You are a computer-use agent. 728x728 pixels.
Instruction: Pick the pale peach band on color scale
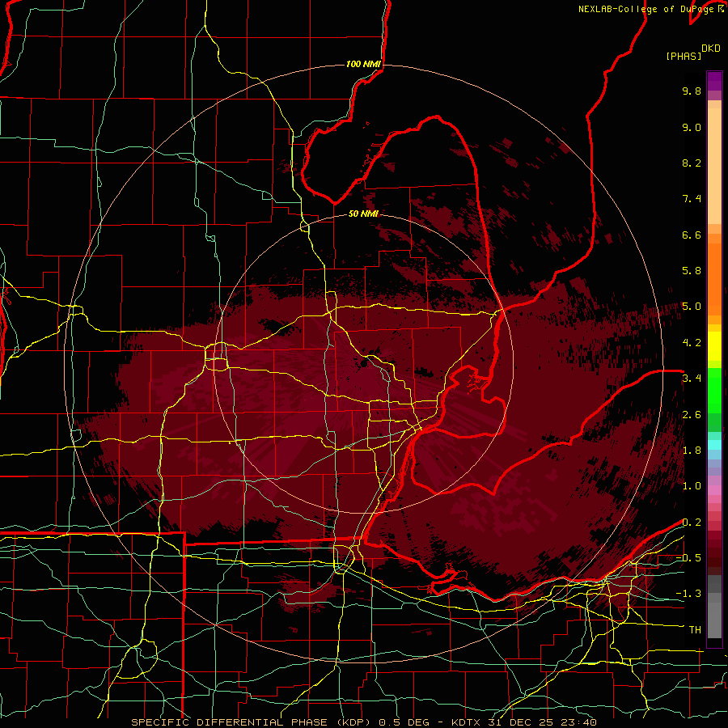[714, 166]
